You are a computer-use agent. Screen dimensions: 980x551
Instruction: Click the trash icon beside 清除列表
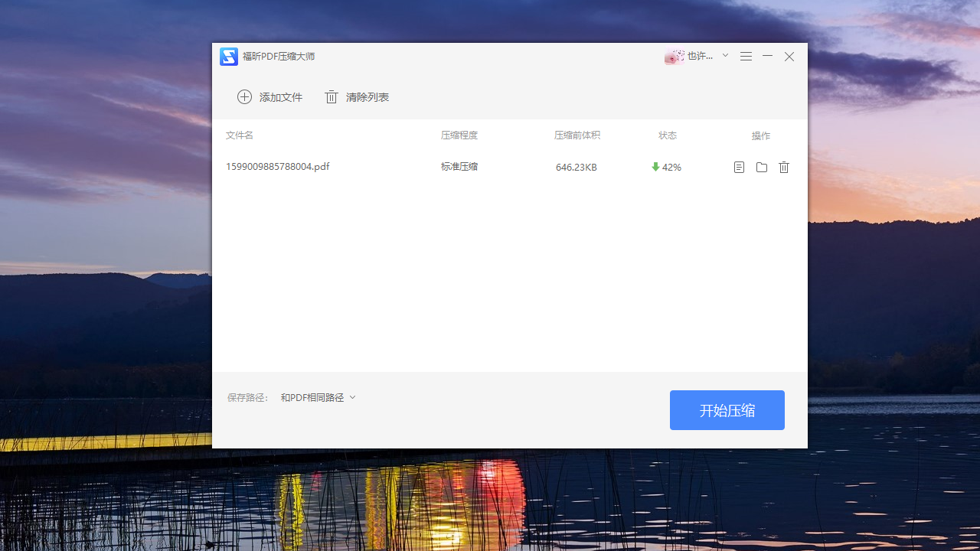(331, 96)
